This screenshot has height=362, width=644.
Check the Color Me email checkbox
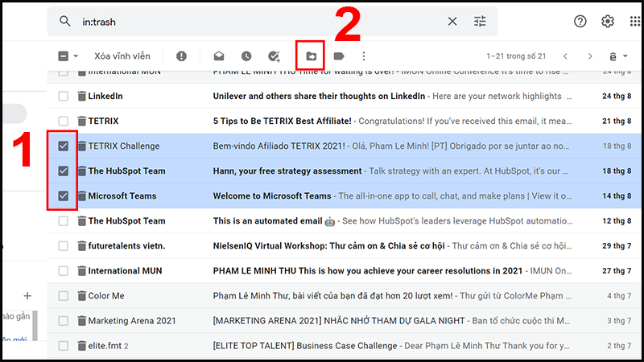64,296
